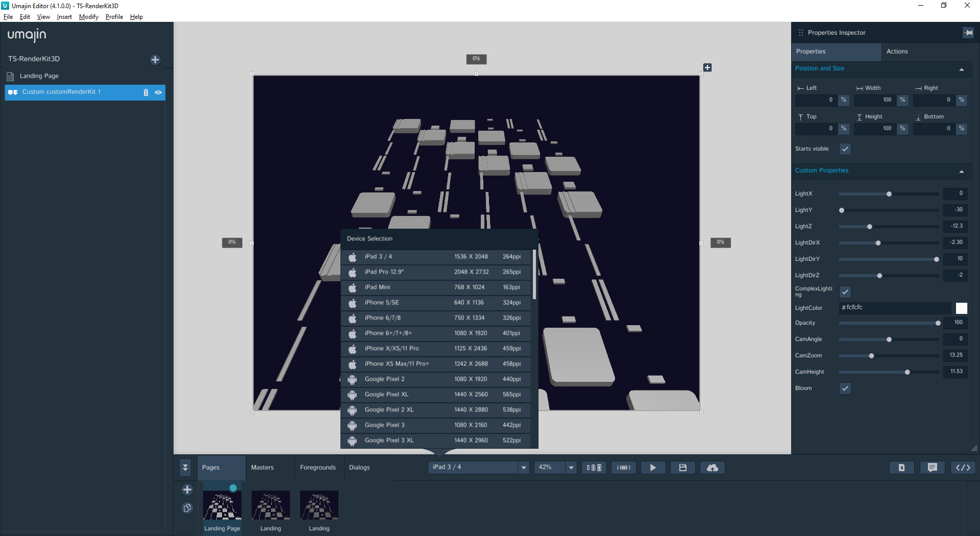The image size is (980, 536).
Task: Click the LightColor white color swatch
Action: pos(961,308)
